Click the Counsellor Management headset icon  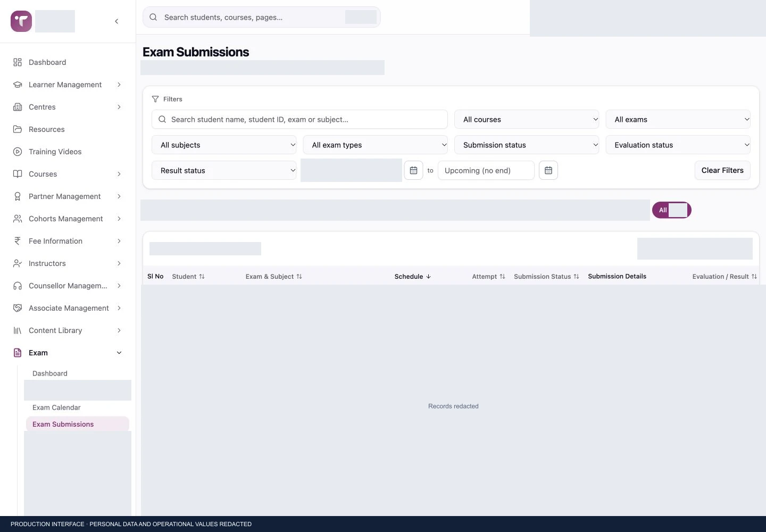click(18, 286)
